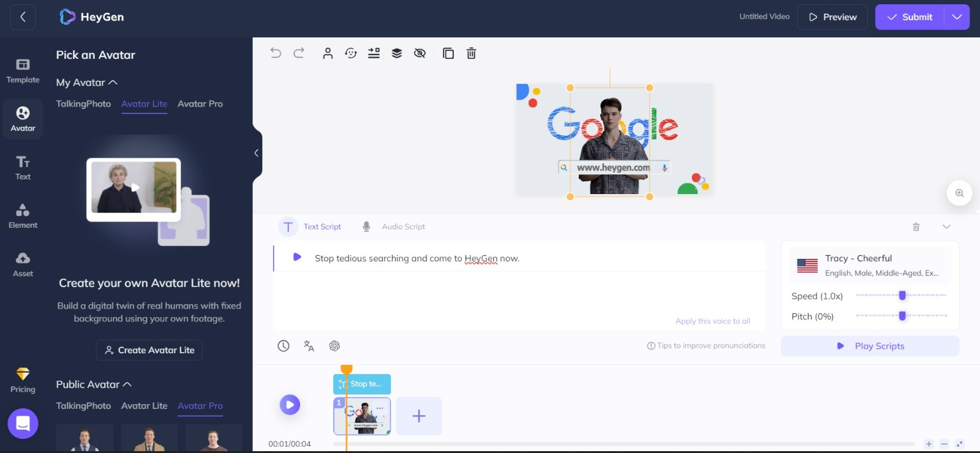Click the timeline zoom out minus

point(944,444)
